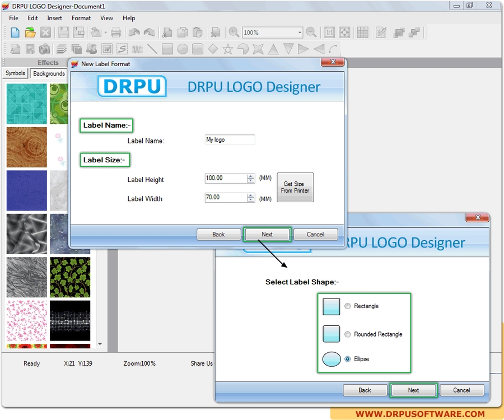
Task: Click the Print icon
Action: coord(116,32)
